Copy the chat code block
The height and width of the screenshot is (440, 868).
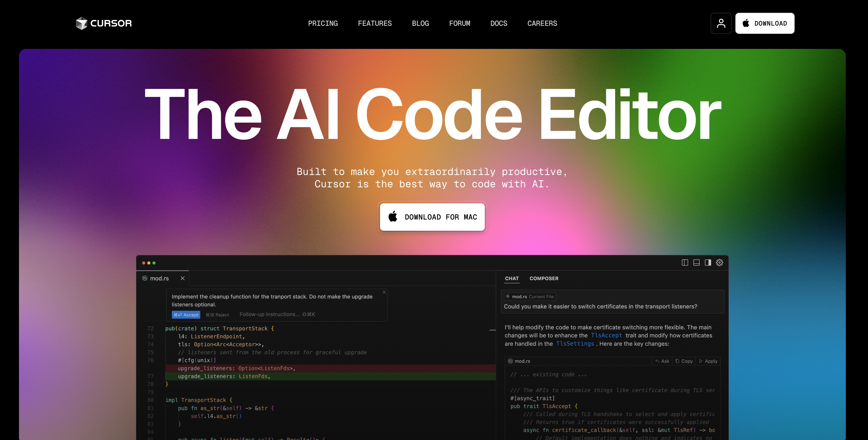click(684, 361)
